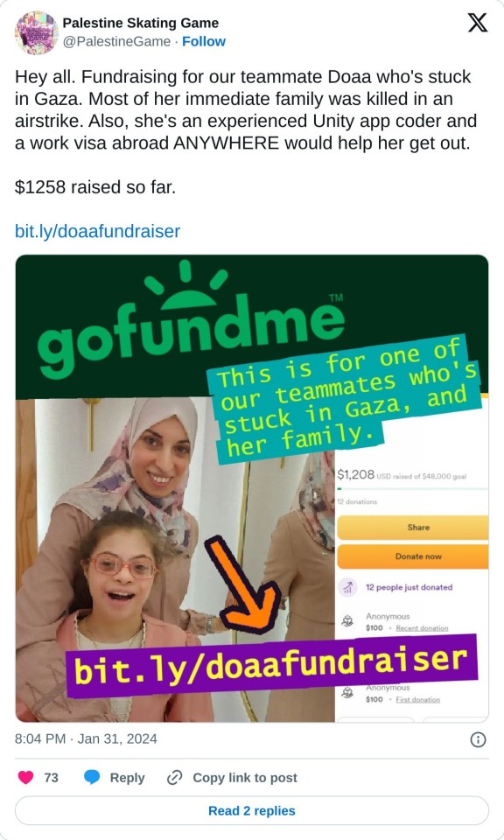Click the Copy link to post text

(x=245, y=778)
